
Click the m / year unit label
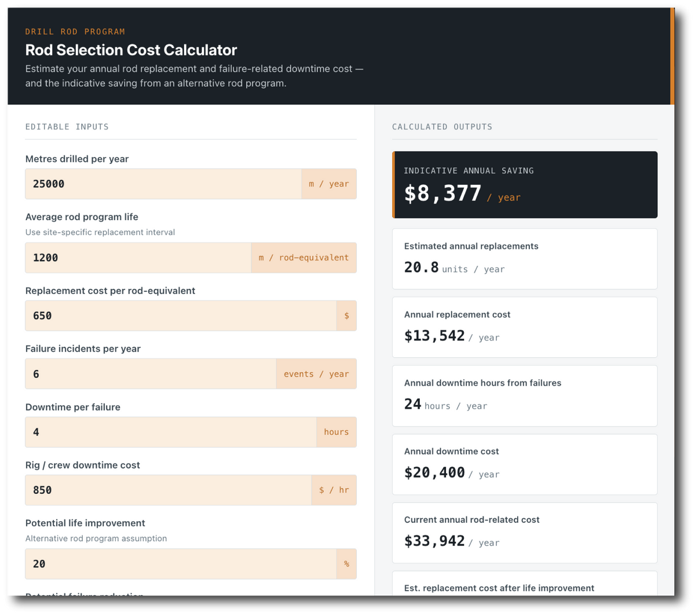[329, 184]
